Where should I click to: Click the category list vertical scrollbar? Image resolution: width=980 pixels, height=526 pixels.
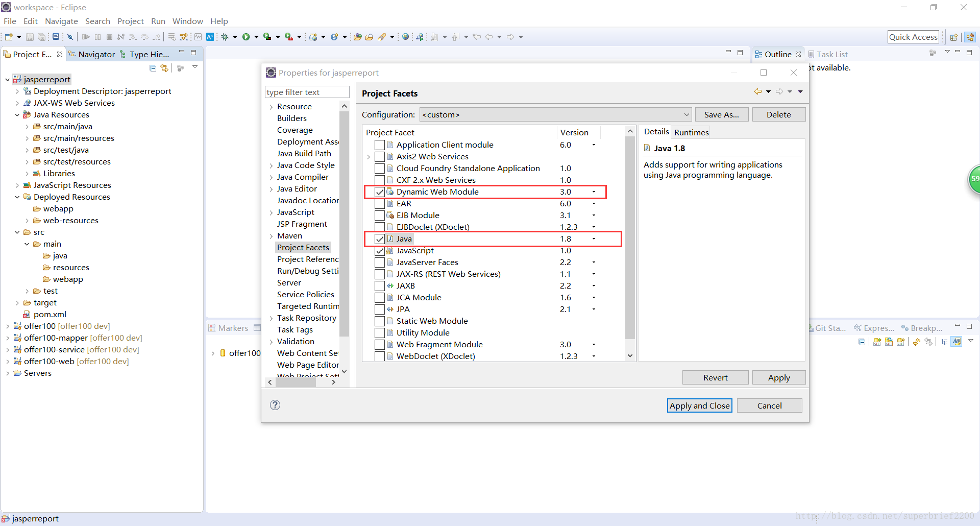[344, 238]
